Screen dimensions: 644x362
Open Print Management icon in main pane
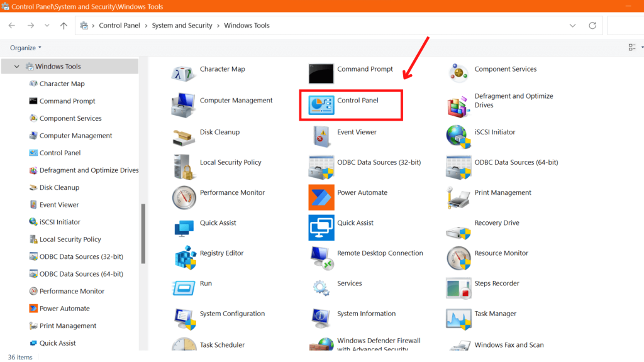pos(458,197)
